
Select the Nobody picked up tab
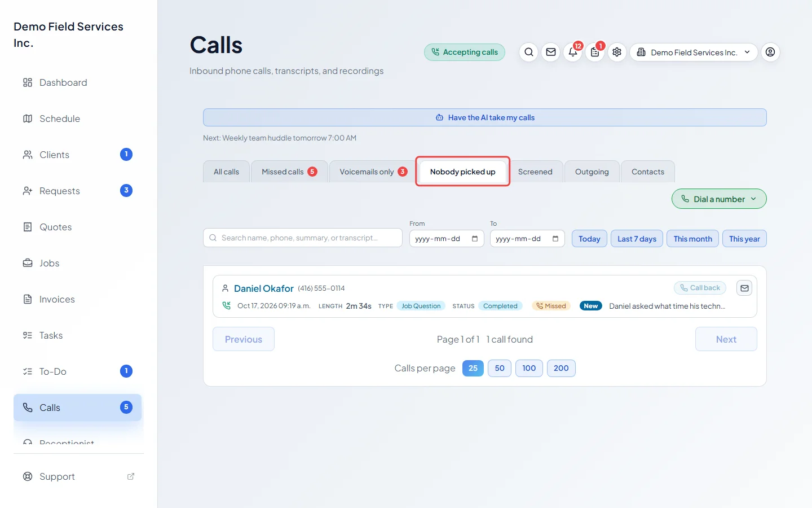[463, 172]
